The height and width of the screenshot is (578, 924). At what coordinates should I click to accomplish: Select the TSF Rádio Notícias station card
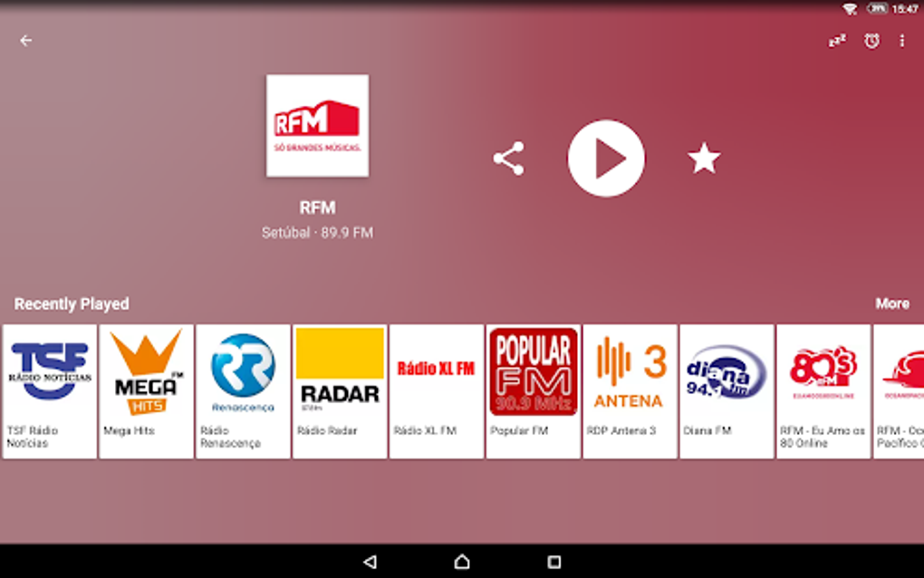50,391
